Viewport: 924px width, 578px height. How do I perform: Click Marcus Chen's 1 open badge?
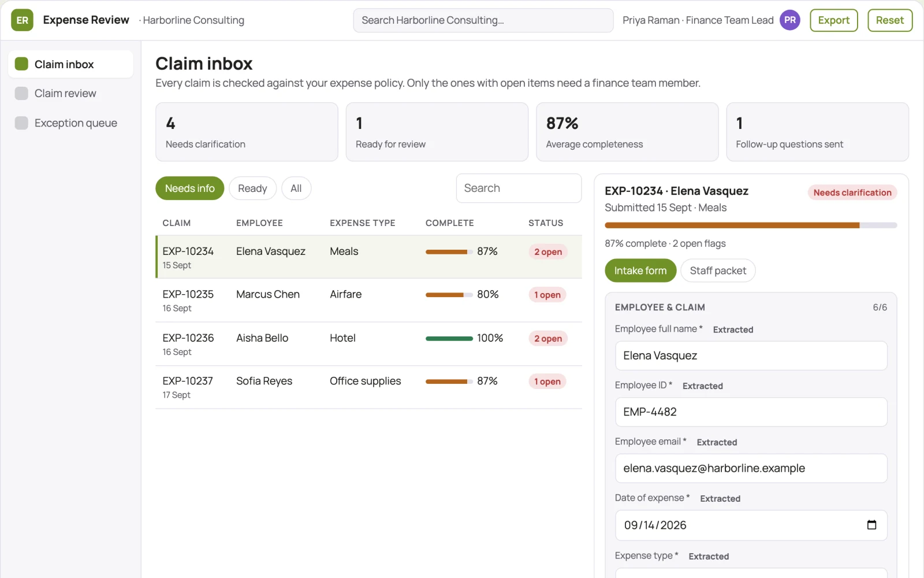tap(547, 295)
